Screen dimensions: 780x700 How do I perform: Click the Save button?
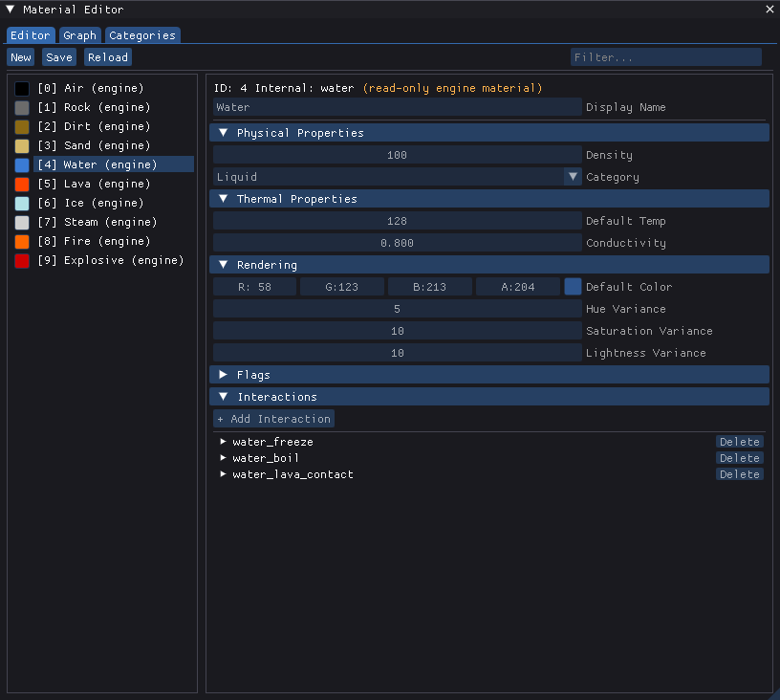pos(59,57)
